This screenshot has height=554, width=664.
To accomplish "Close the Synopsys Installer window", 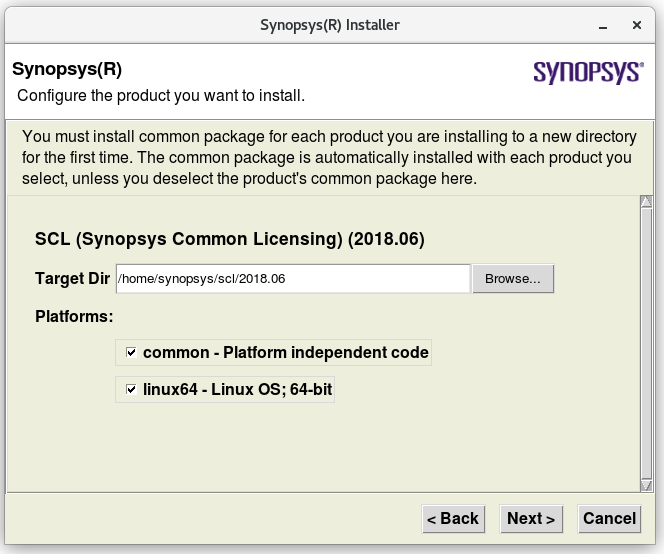I will tap(636, 25).
